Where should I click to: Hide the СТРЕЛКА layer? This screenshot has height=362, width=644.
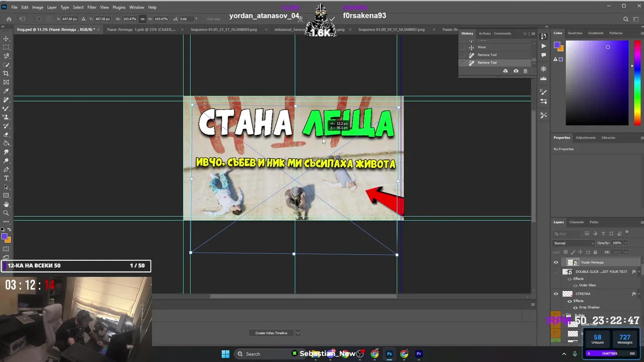(x=556, y=294)
